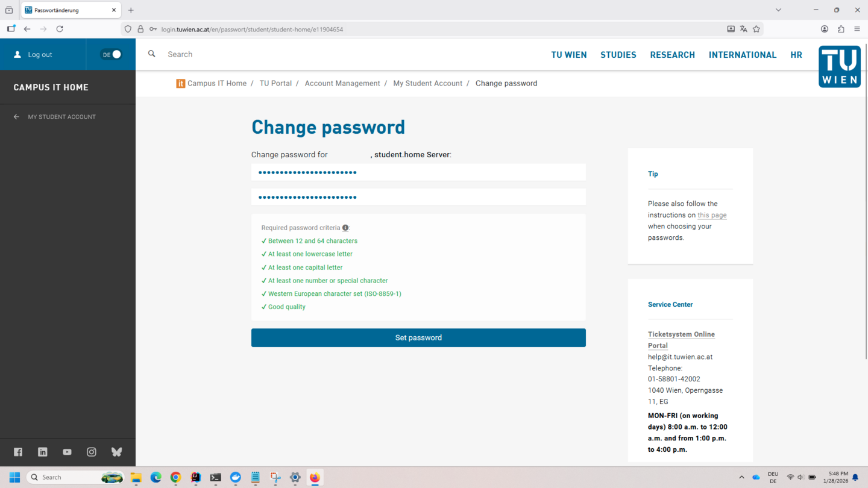The width and height of the screenshot is (868, 488).
Task: Click the TU Wien logo
Action: [x=839, y=66]
